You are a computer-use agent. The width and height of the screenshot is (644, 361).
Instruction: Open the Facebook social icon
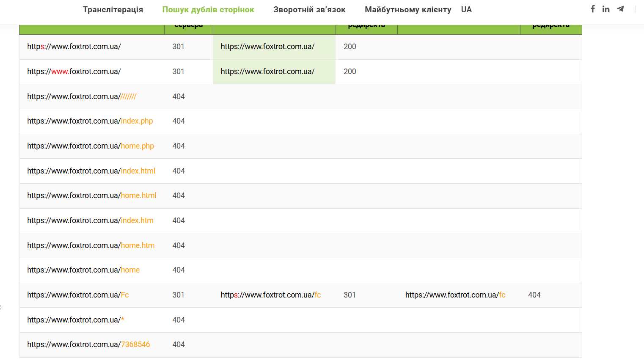point(593,9)
